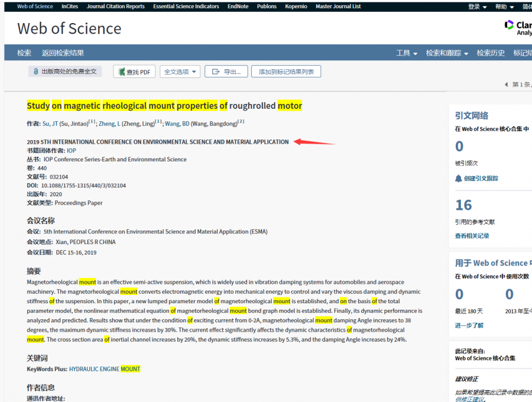Viewport: 532px width, 402px height.
Task: Click the 摘要 section heading
Action: [x=34, y=271]
